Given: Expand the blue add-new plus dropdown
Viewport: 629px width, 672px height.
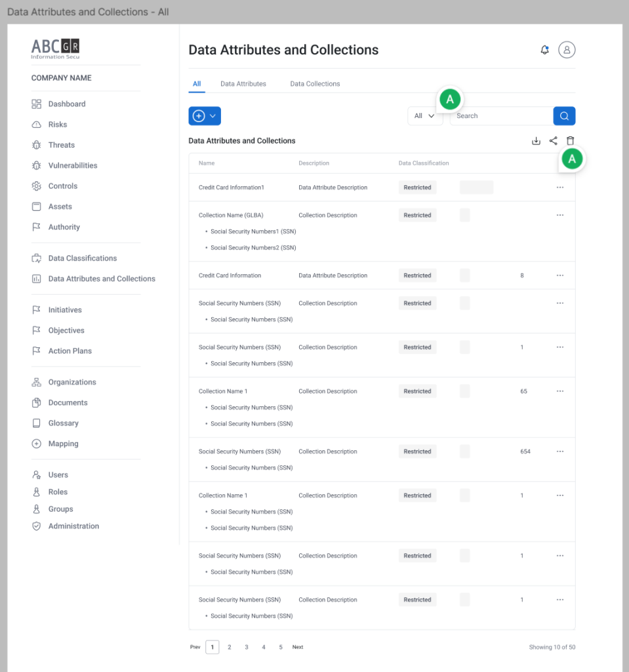Looking at the screenshot, I should pos(205,116).
